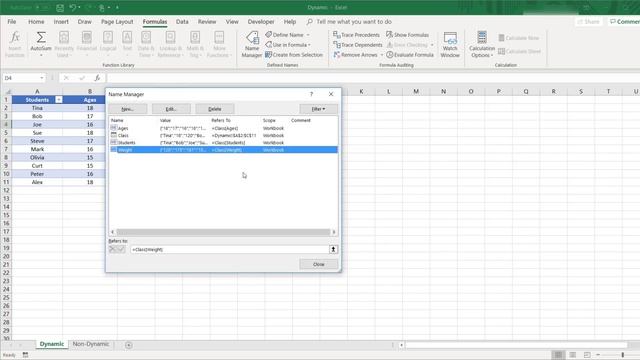The height and width of the screenshot is (360, 640).
Task: Open the File tab
Action: (x=12, y=22)
